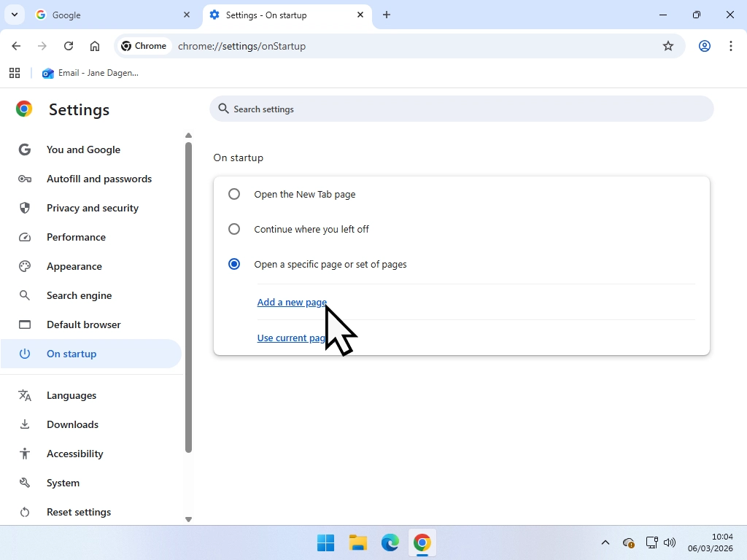The image size is (747, 560).
Task: Open You and Google settings
Action: [x=91, y=149]
